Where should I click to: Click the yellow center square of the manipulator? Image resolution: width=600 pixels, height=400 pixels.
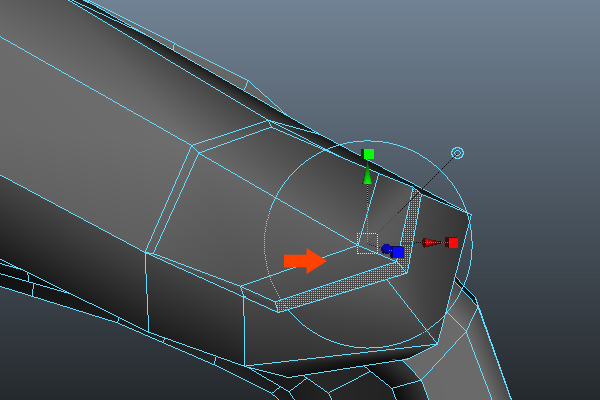[x=367, y=243]
